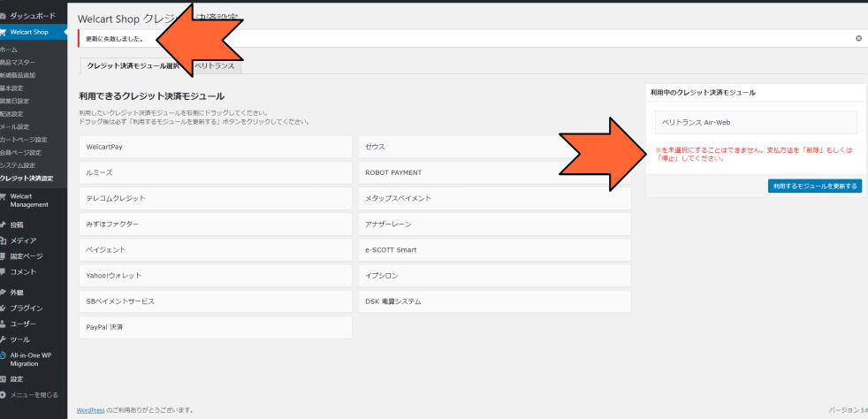
Task: Go to ホーム submenu item
Action: pyautogui.click(x=8, y=50)
